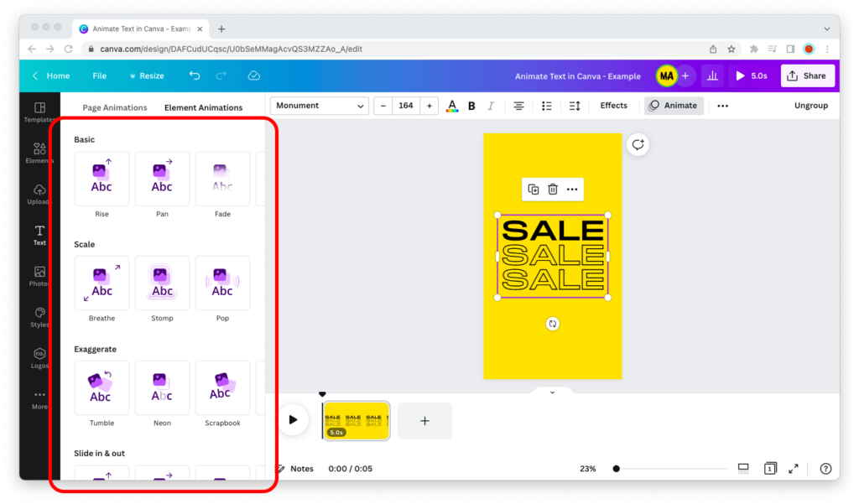Image resolution: width=859 pixels, height=504 pixels.
Task: Enter fullscreen presentation mode
Action: click(794, 469)
